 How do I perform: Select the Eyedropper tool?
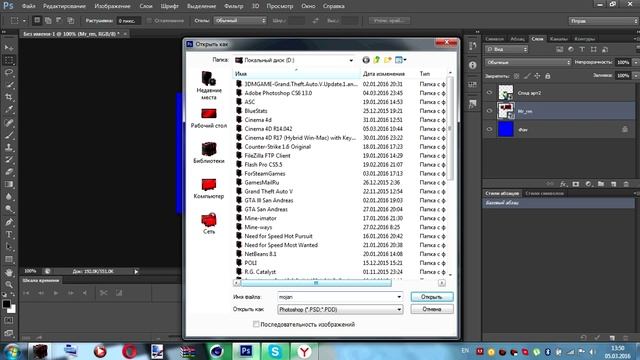(9, 109)
